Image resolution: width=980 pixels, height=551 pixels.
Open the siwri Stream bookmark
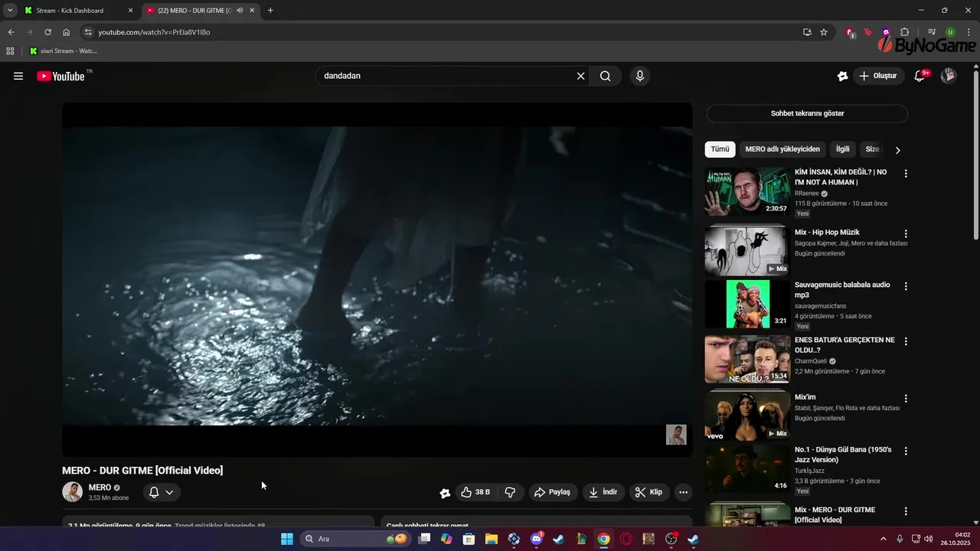64,51
